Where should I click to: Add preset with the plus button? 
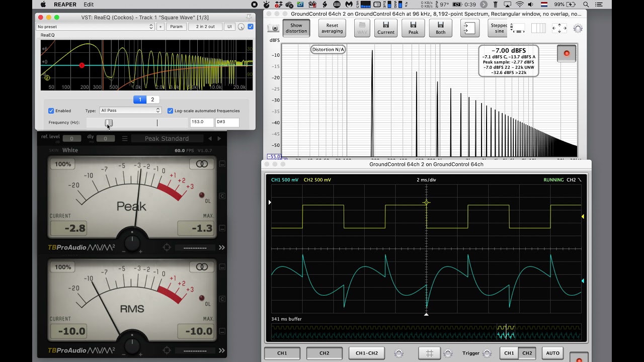click(x=160, y=27)
